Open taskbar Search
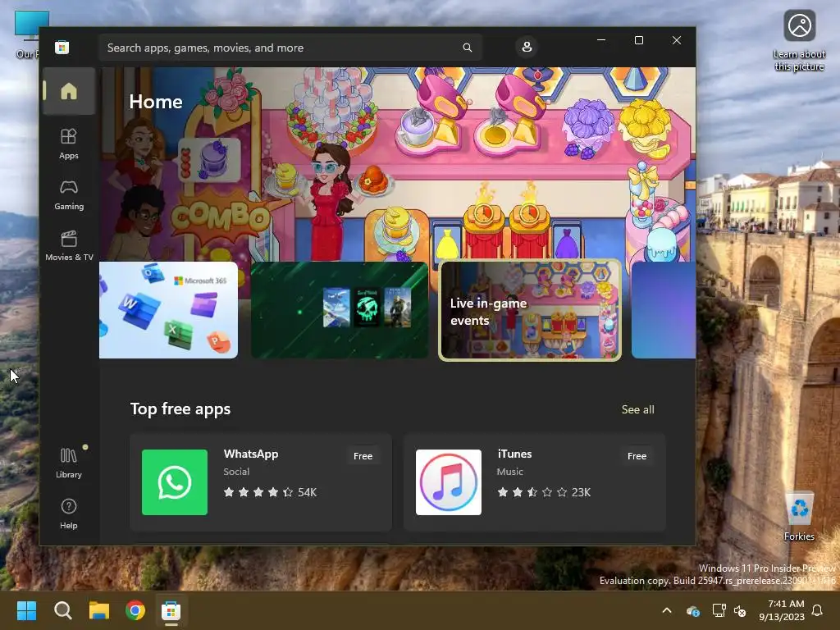This screenshot has height=630, width=840. coord(62,610)
